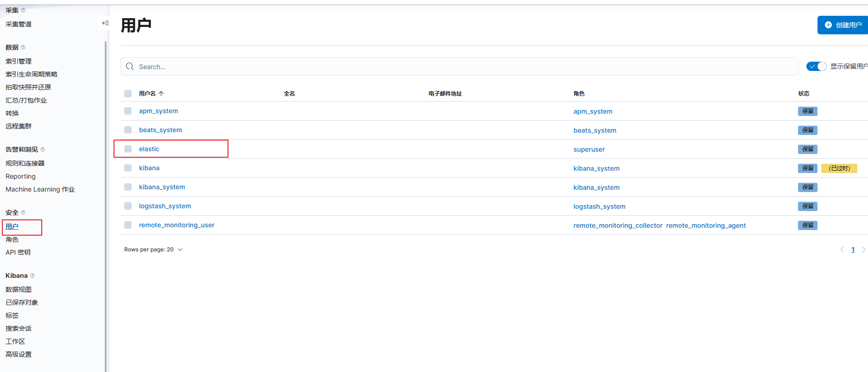Click 创建用户 button

843,25
